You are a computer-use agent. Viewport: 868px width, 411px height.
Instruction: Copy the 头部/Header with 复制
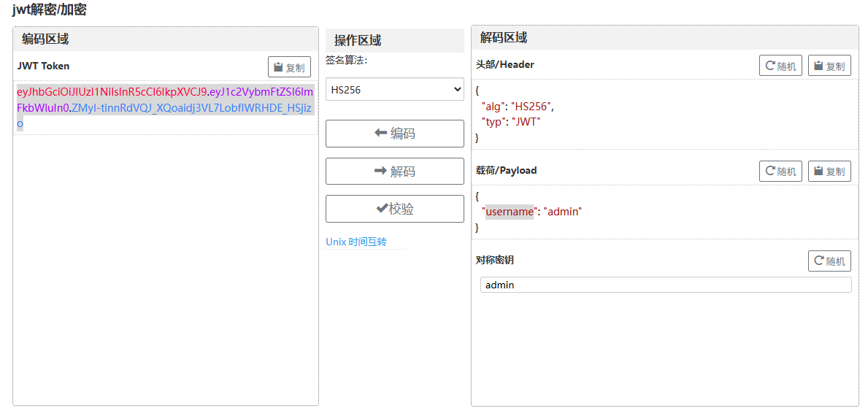pyautogui.click(x=829, y=66)
